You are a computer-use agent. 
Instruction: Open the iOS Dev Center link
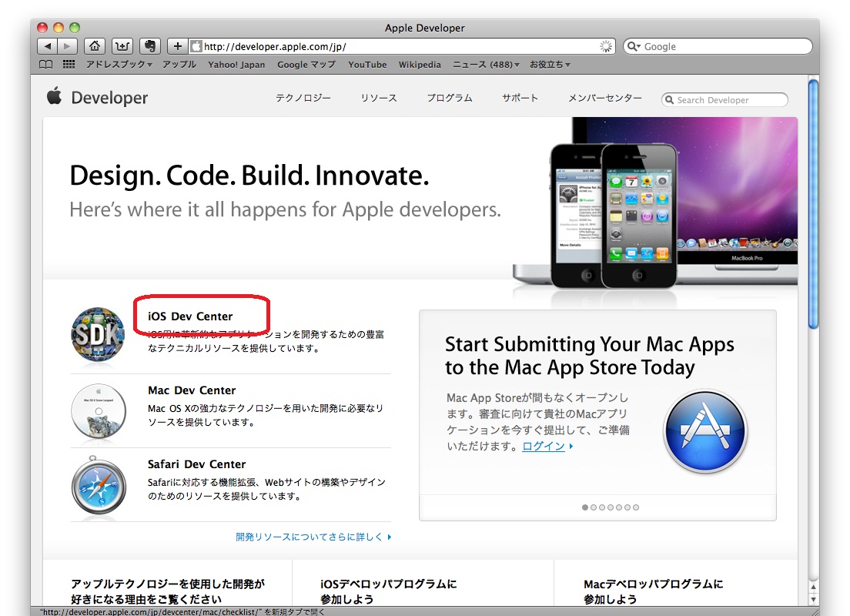190,316
